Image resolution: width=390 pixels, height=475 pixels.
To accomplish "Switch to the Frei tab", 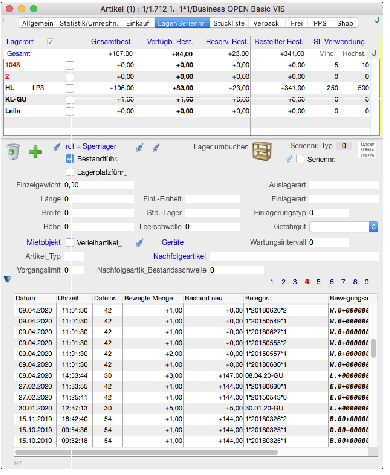I will (x=296, y=23).
